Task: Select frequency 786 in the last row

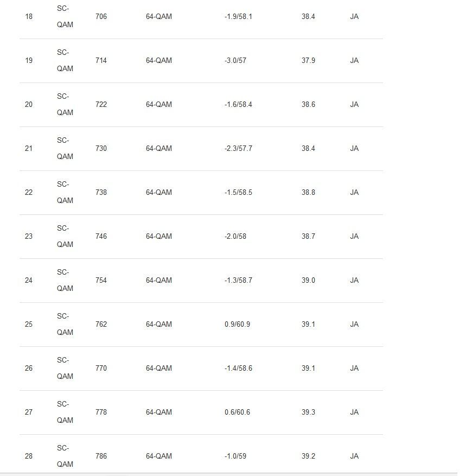Action: [x=101, y=456]
